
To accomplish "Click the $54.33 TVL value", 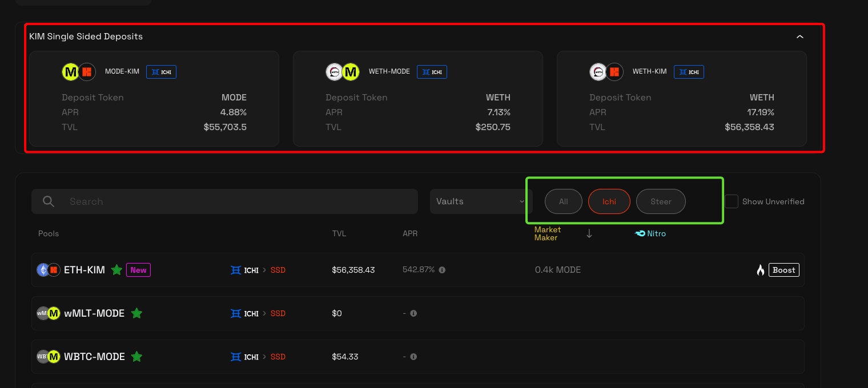I will 345,357.
